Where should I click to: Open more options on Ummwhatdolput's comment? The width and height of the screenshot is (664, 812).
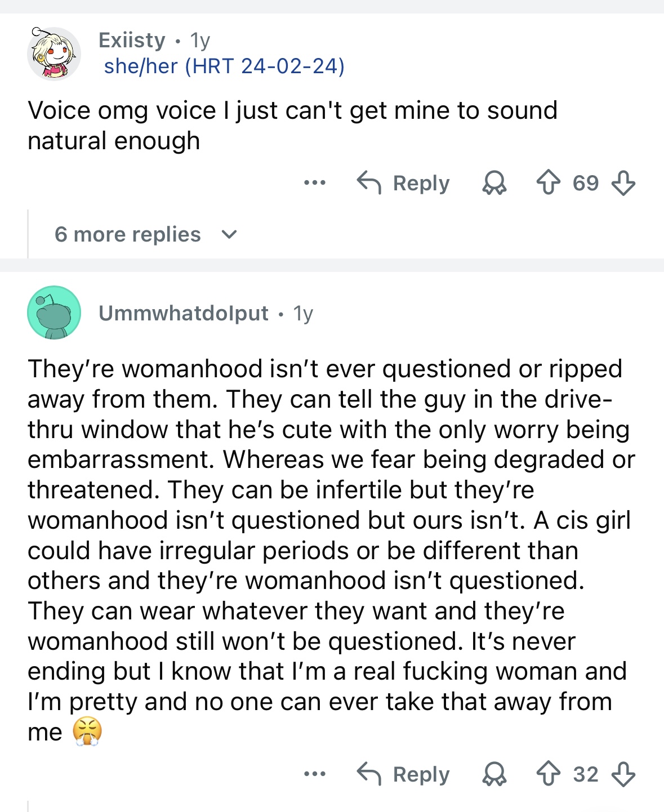(314, 774)
